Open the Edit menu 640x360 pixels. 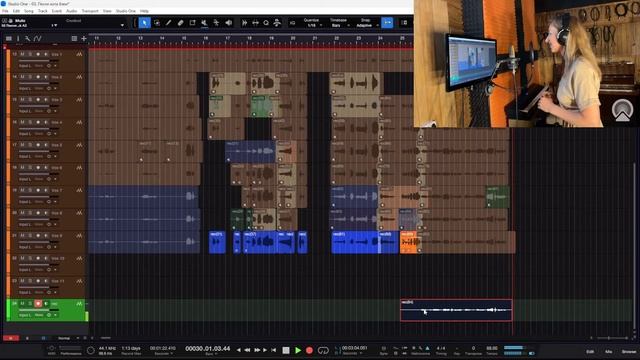coord(16,11)
